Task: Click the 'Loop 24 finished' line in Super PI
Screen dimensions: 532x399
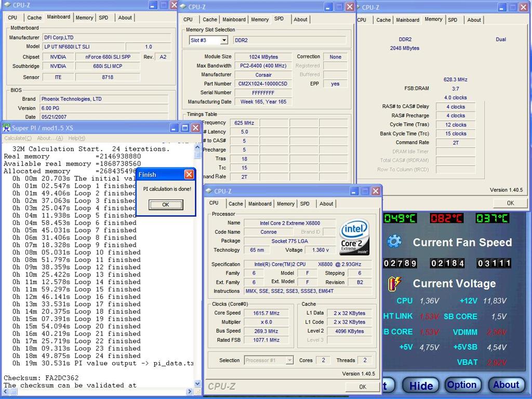Action: (x=76, y=356)
